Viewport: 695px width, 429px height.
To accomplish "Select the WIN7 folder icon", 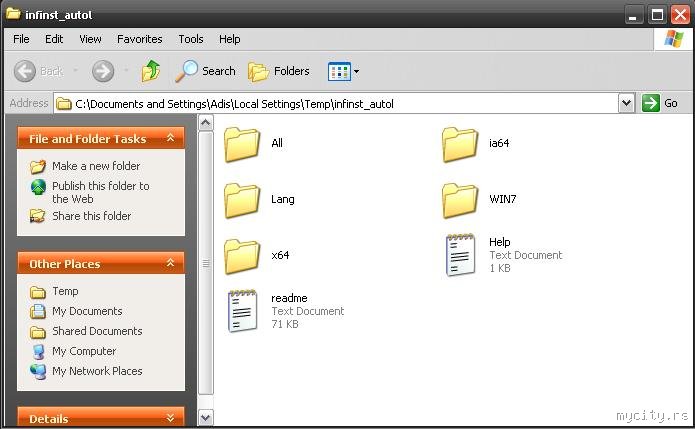I will tap(460, 200).
